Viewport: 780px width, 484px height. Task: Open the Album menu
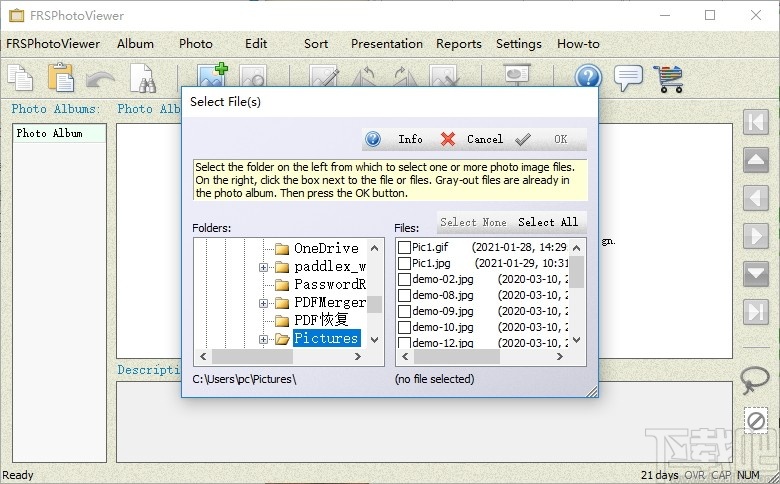pos(135,44)
